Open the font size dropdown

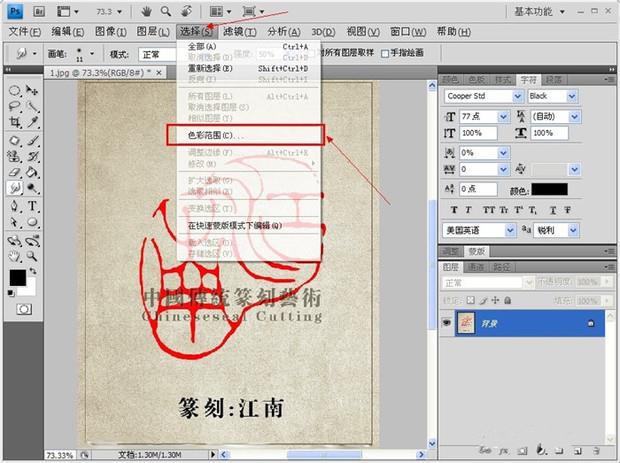tap(503, 117)
